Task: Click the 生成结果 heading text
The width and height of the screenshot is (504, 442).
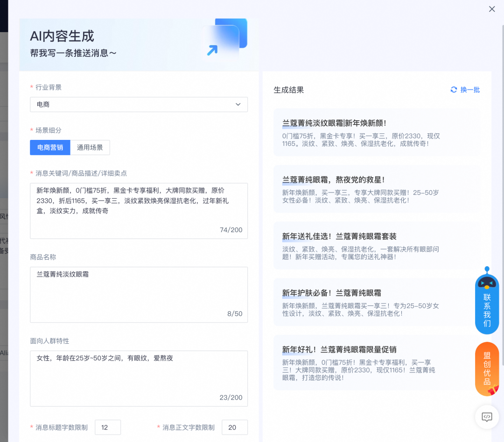Action: (289, 90)
